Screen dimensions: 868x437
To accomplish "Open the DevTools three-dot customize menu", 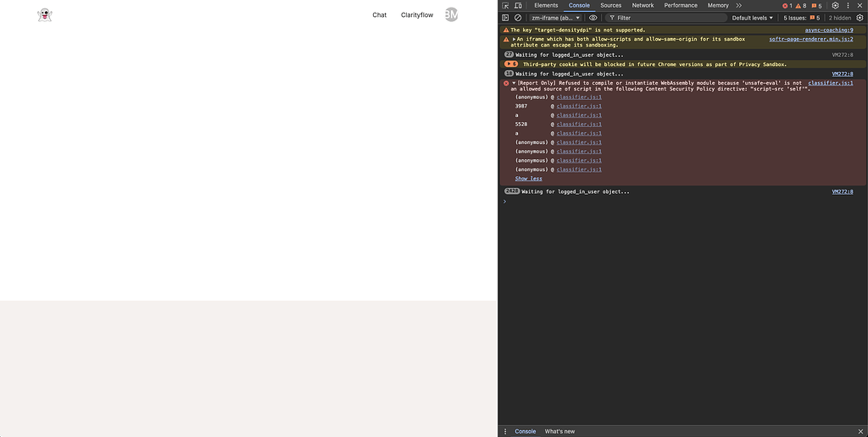I will pyautogui.click(x=848, y=6).
